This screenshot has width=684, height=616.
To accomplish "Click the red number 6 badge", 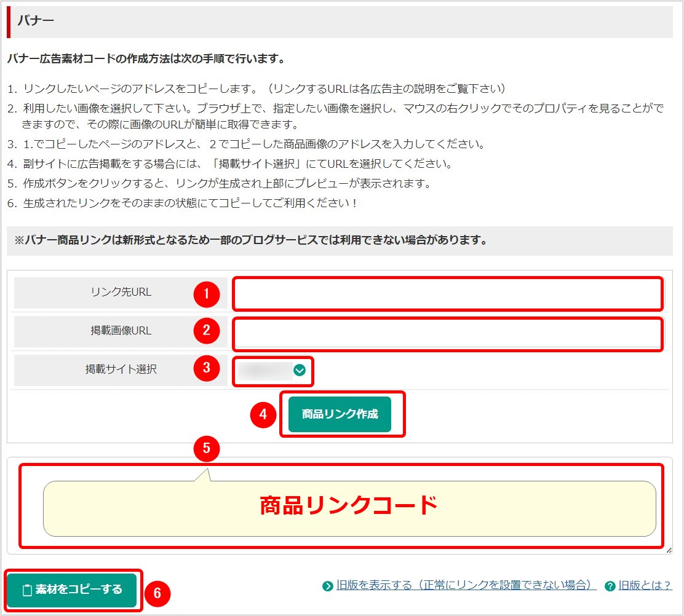I will [157, 593].
